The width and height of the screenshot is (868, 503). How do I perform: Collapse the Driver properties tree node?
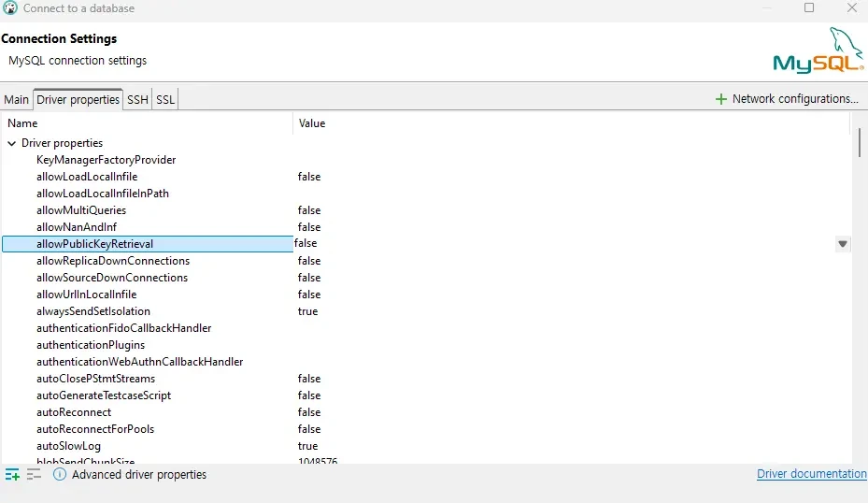tap(11, 143)
